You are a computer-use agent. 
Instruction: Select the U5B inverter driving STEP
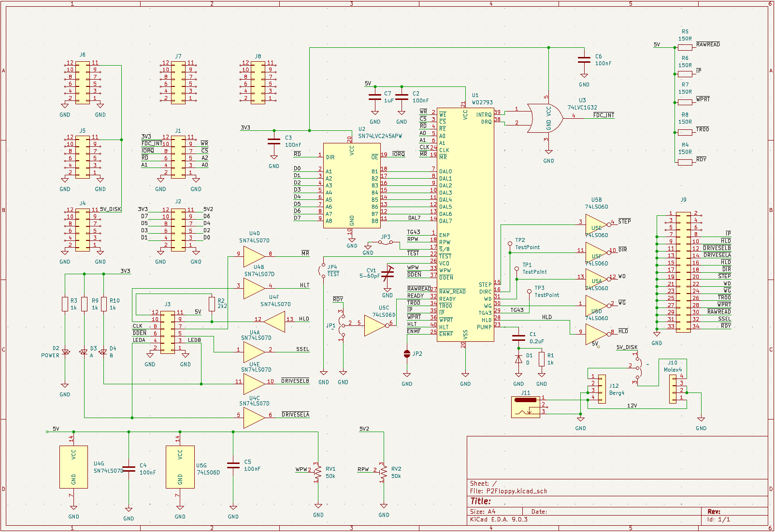coord(597,225)
